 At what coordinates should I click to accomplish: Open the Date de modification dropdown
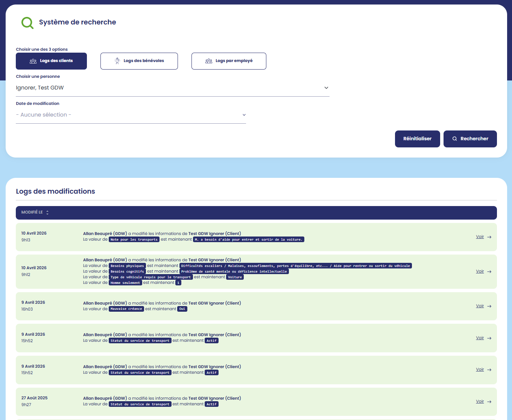(x=131, y=115)
